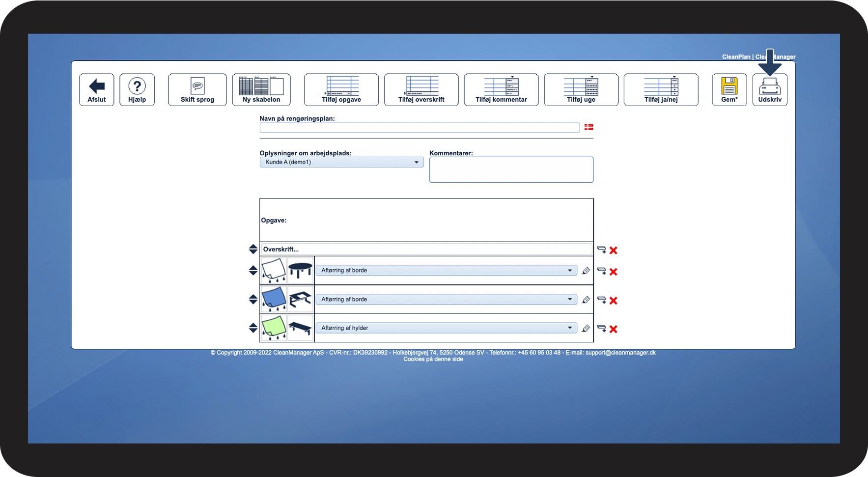Click the Danish flag language icon
This screenshot has width=868, height=477.
tap(589, 127)
